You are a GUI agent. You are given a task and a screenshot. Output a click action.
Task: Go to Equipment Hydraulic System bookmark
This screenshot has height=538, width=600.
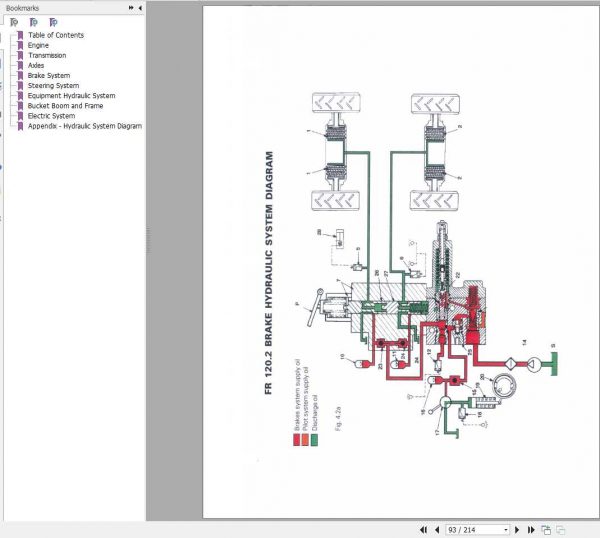coord(71,95)
